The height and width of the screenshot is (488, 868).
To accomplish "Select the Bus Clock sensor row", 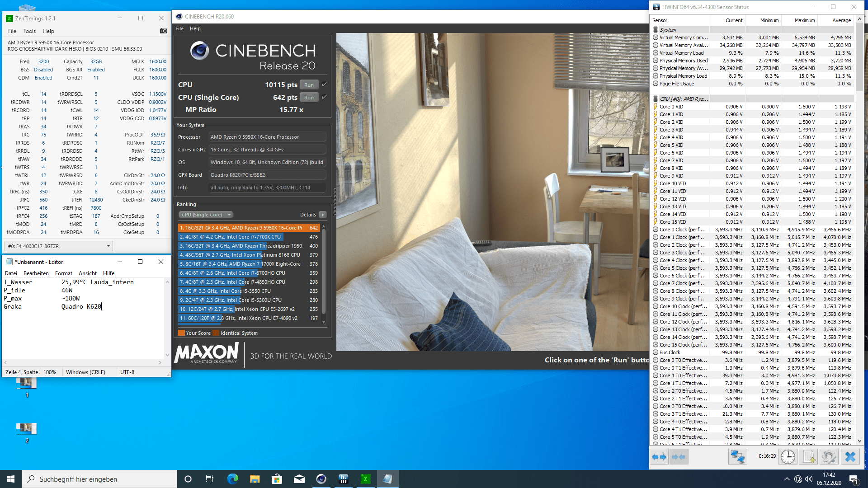I will pyautogui.click(x=753, y=352).
